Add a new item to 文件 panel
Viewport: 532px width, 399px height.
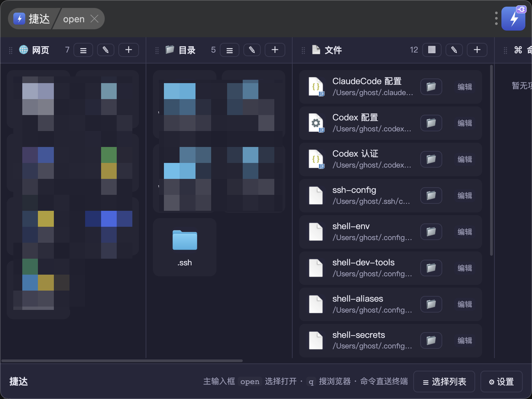coord(477,50)
